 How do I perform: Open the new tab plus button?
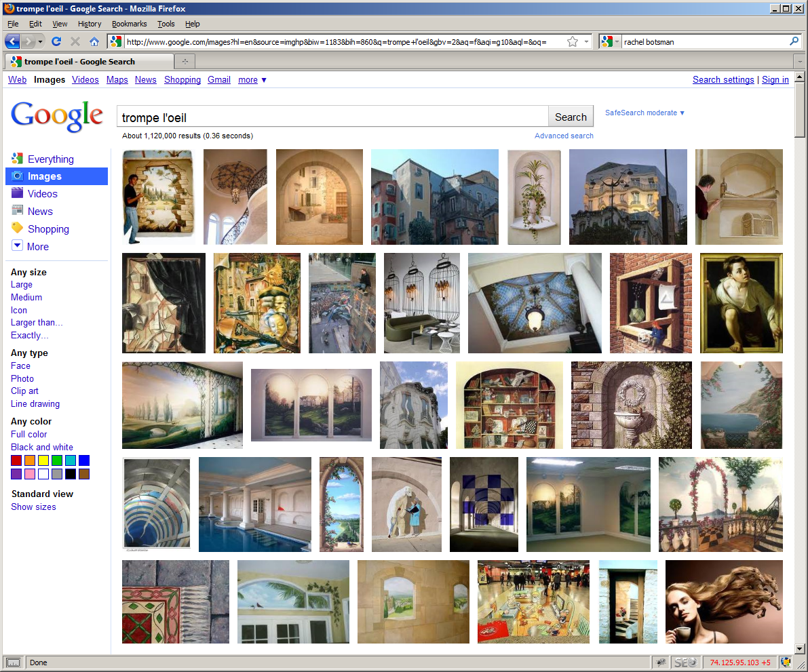click(x=185, y=61)
